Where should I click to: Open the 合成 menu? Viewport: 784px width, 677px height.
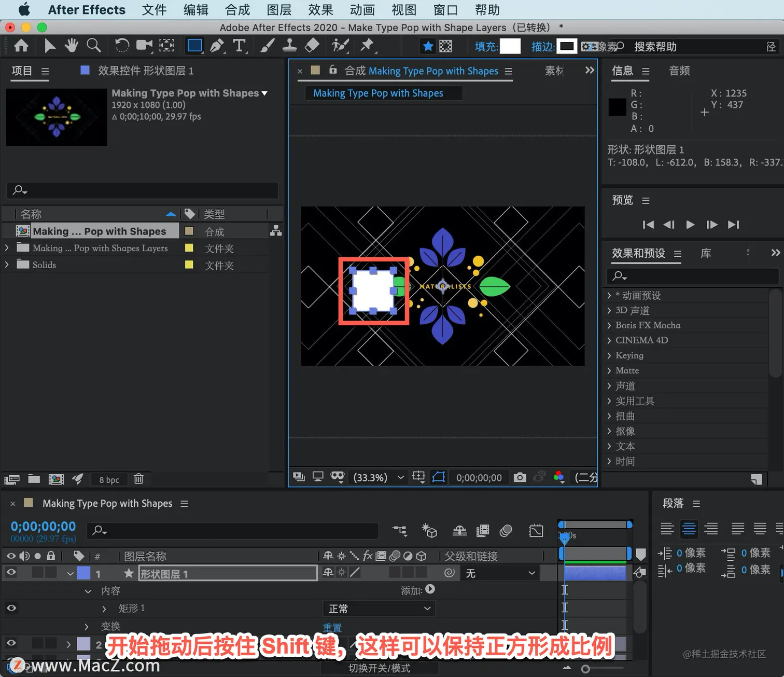237,10
